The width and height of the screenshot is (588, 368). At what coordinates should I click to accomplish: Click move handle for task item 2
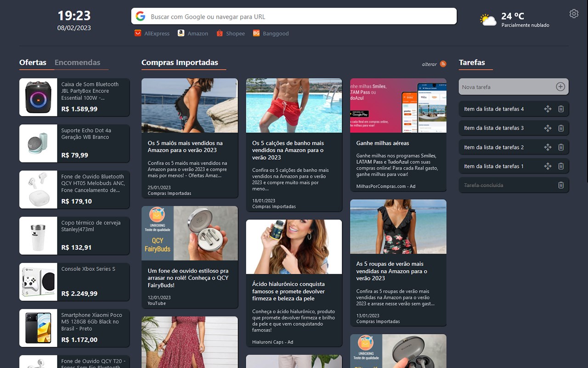click(x=548, y=147)
